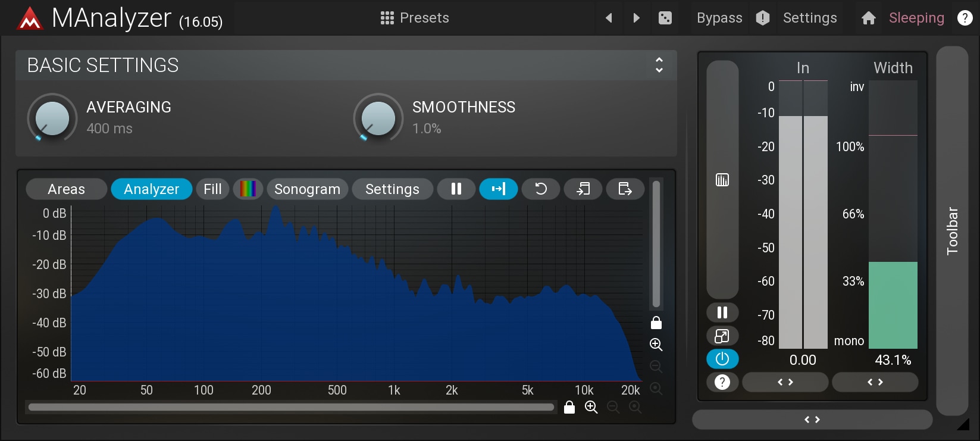The width and height of the screenshot is (980, 441).
Task: Expand arrows below the In meter
Action: (x=785, y=382)
